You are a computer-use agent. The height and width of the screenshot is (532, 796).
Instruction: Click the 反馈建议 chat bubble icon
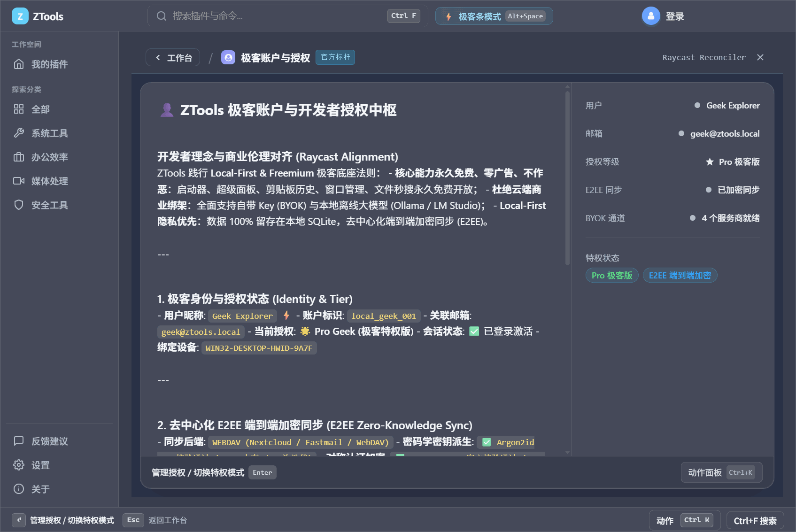click(x=19, y=441)
